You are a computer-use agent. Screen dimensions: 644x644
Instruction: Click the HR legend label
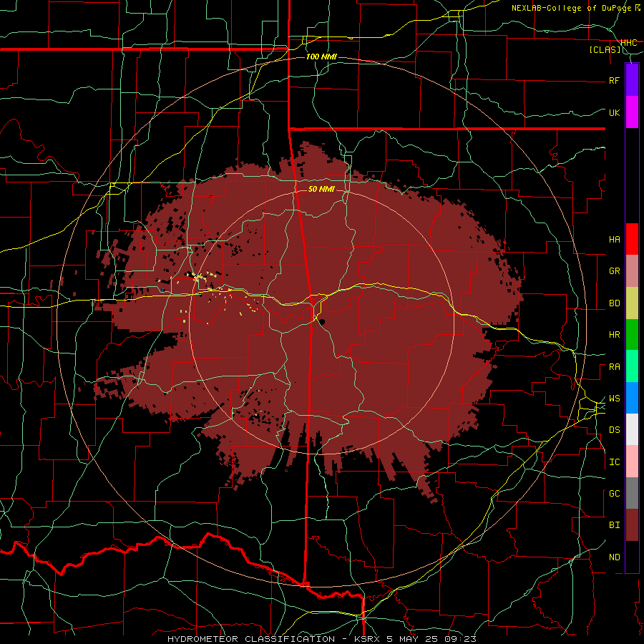(x=614, y=335)
